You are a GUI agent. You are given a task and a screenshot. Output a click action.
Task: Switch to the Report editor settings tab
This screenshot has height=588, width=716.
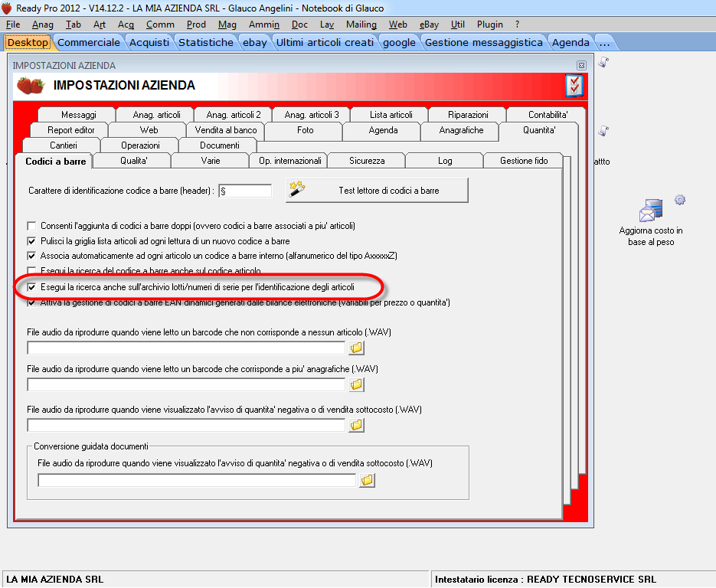pos(70,130)
